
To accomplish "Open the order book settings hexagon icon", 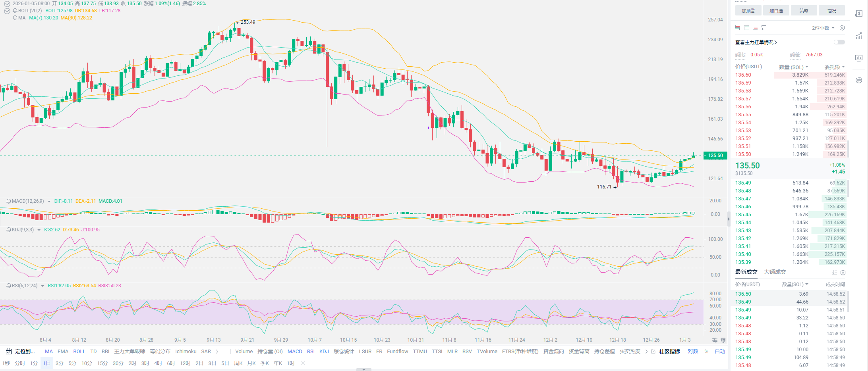I will click(x=842, y=28).
